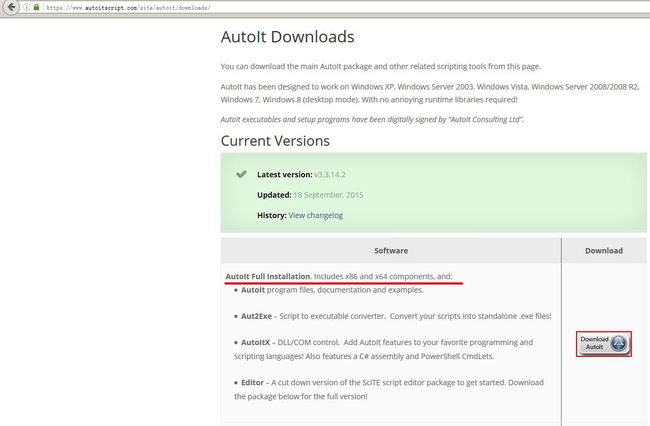650x426 pixels.
Task: Select the AutoItX bullet item
Action: (383, 349)
